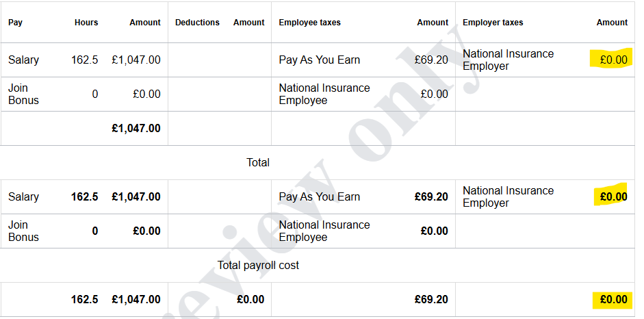Image resolution: width=644 pixels, height=319 pixels.
Task: Click the Hours column header
Action: point(86,23)
